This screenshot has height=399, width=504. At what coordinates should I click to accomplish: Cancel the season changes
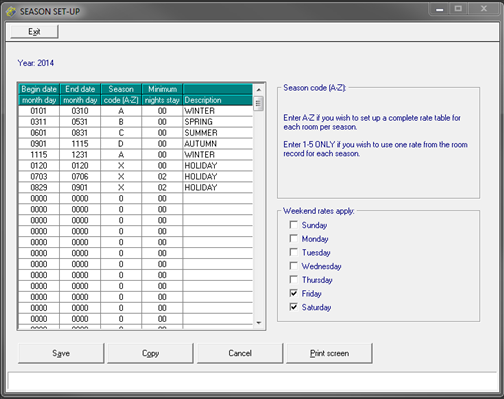click(x=240, y=353)
